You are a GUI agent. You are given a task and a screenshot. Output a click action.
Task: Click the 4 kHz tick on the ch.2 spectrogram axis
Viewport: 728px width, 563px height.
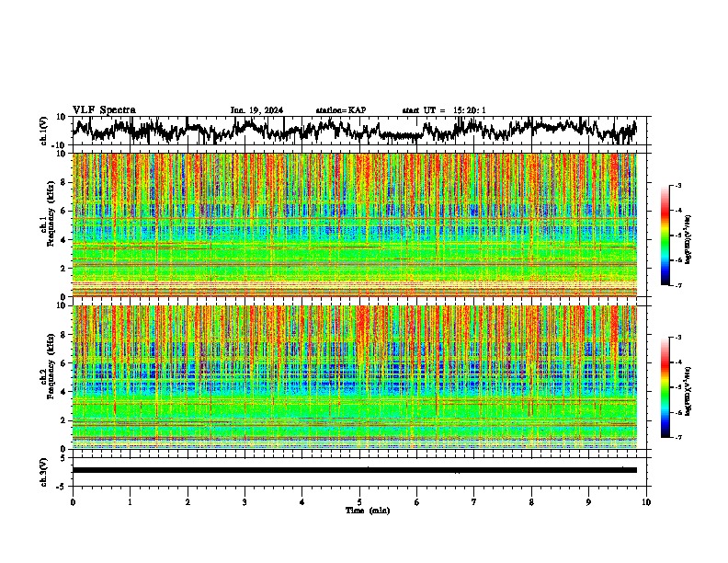click(x=63, y=392)
